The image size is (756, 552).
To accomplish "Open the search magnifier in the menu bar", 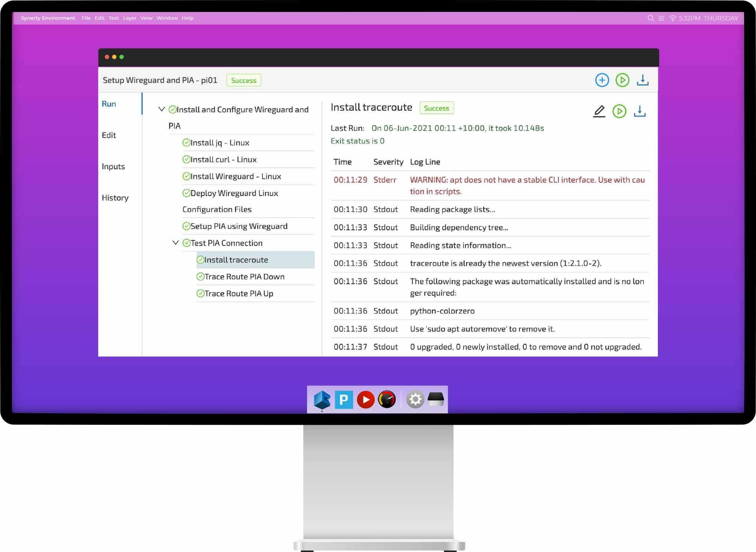I will (650, 18).
